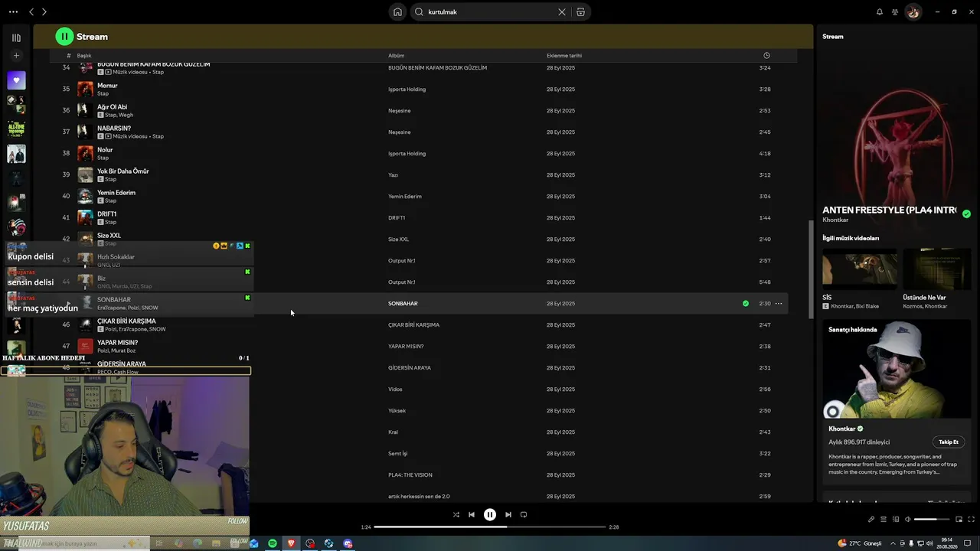Open the three-dot app menu
The height and width of the screenshot is (551, 980).
13,12
